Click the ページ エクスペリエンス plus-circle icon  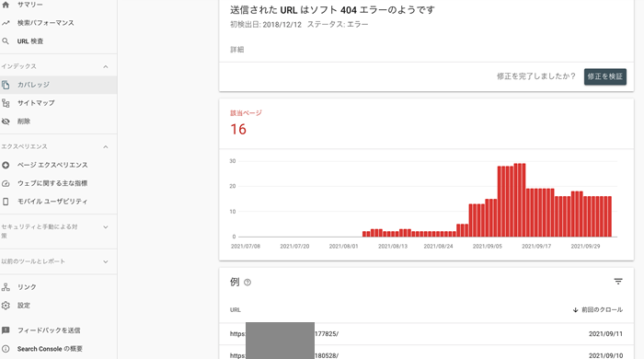pyautogui.click(x=6, y=165)
